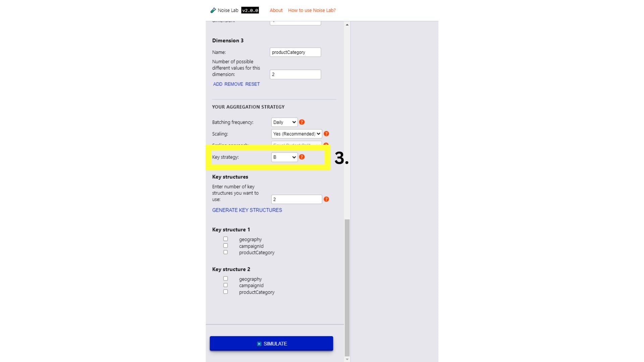644x362 pixels.
Task: Expand the Batching frequency dropdown
Action: pos(283,122)
